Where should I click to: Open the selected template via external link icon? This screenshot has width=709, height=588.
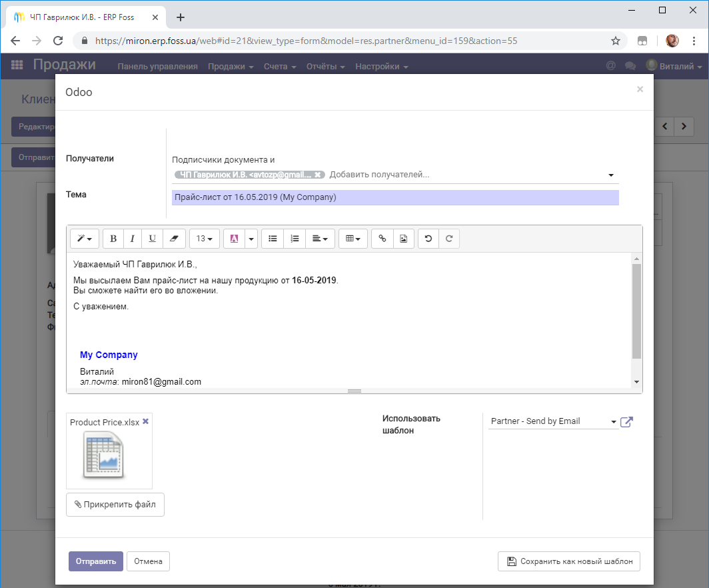[626, 421]
